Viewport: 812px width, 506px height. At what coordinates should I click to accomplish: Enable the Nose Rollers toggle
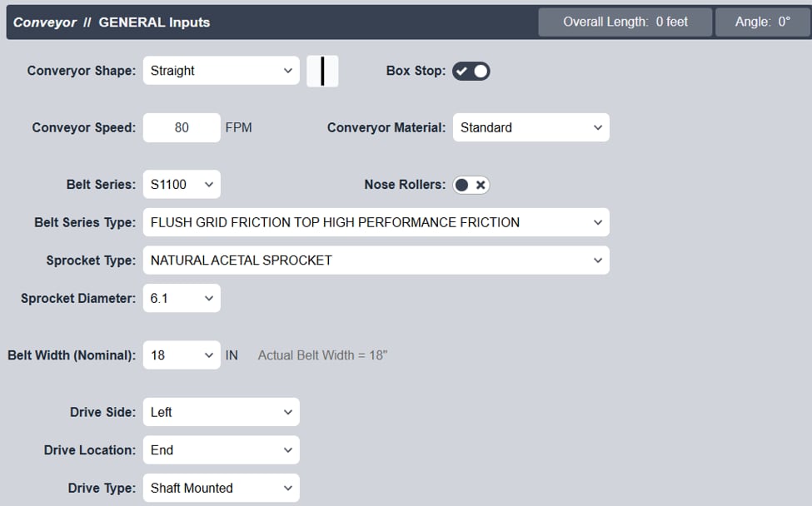471,185
